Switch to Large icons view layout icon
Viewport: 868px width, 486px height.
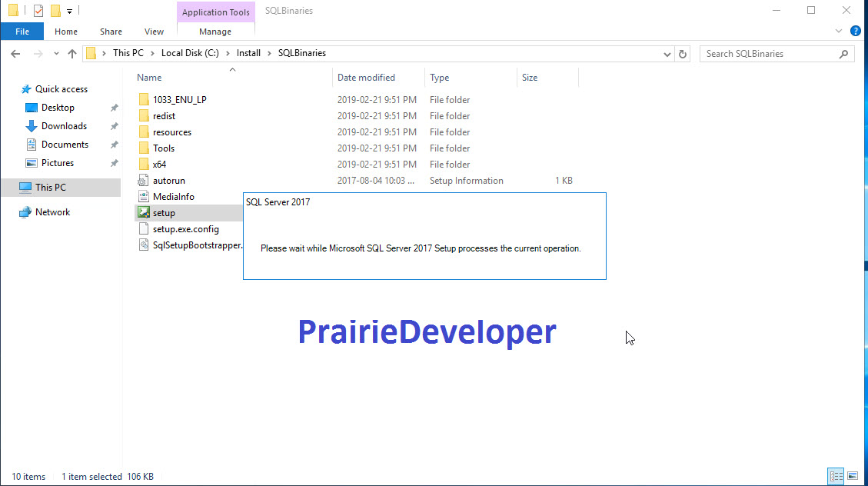point(853,476)
